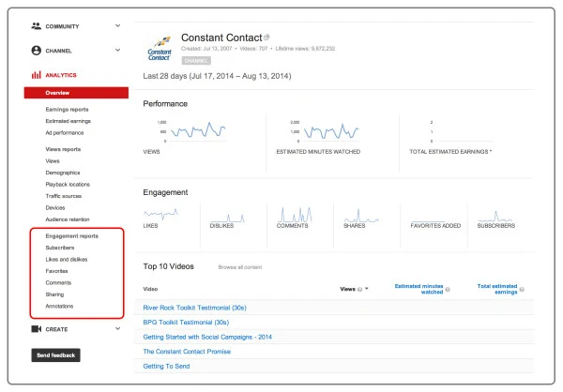Open Traffic sources report
This screenshot has height=392, width=563.
pyautogui.click(x=64, y=196)
